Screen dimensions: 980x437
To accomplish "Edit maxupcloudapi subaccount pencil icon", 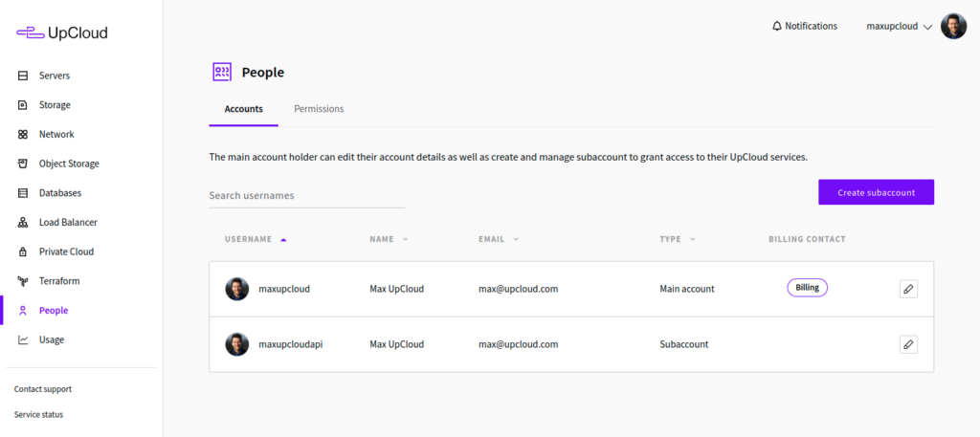I will point(908,344).
